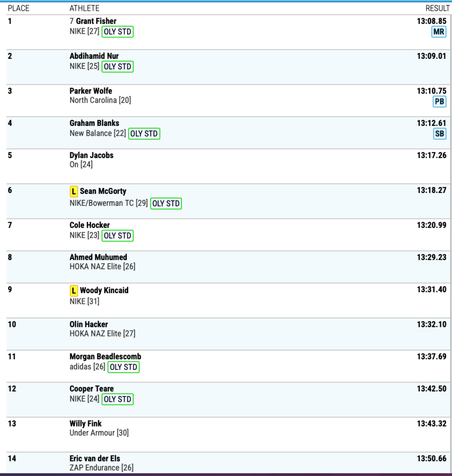This screenshot has width=452, height=476.
Task: Select athlete Dylan Jacobs
Action: click(91, 155)
